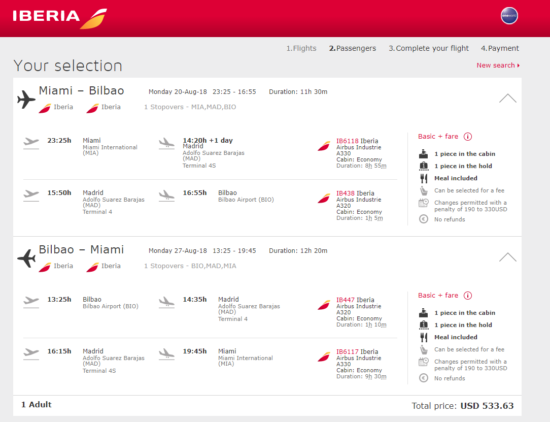
Task: Click outbound No refunds icon
Action: [424, 219]
